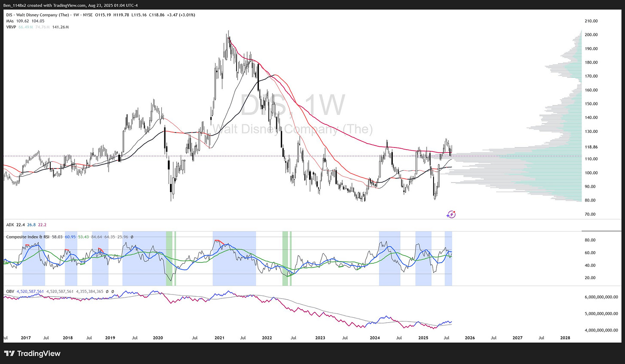Click the high value H119.78
The height and width of the screenshot is (364, 625).
tap(121, 15)
